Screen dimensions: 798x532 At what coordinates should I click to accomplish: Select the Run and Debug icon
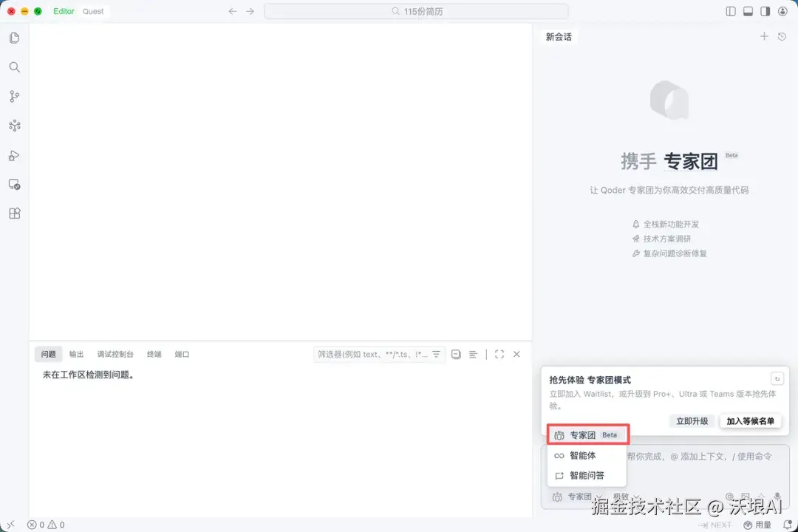[14, 155]
